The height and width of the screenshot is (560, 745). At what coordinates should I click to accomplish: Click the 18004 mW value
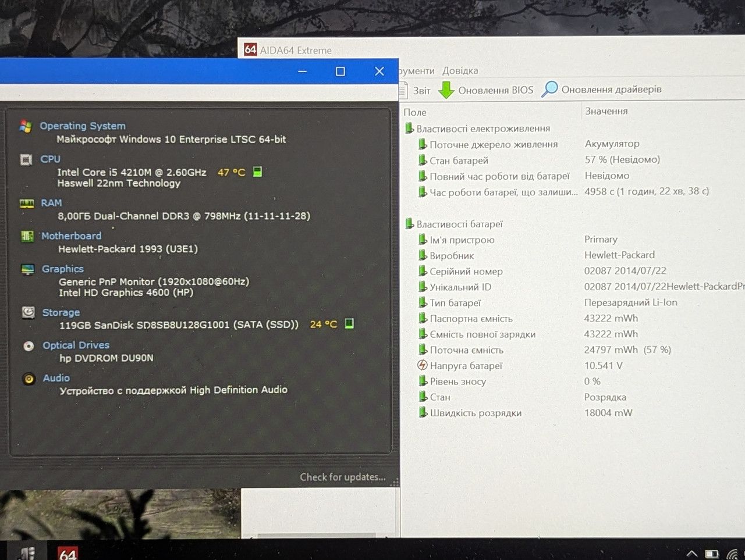point(608,412)
